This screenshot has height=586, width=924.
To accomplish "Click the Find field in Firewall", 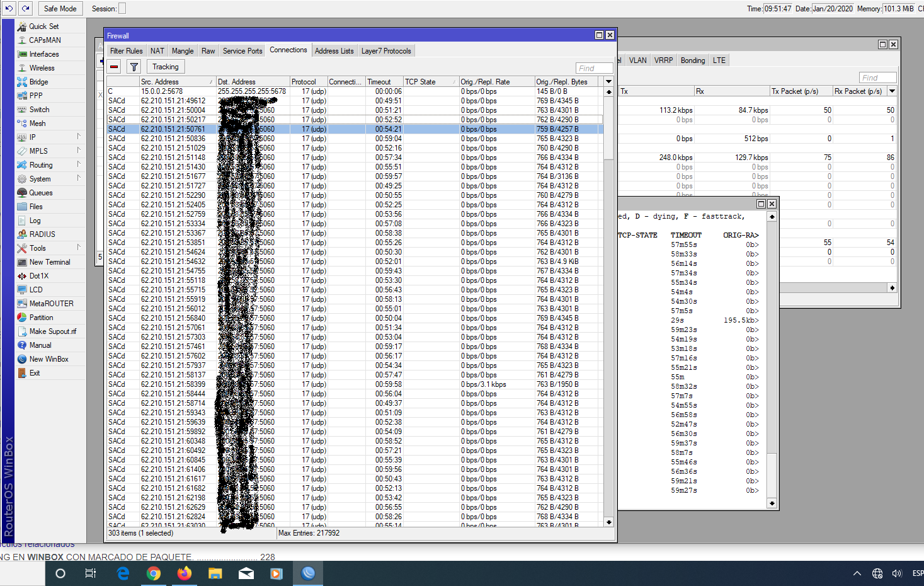I will point(593,68).
